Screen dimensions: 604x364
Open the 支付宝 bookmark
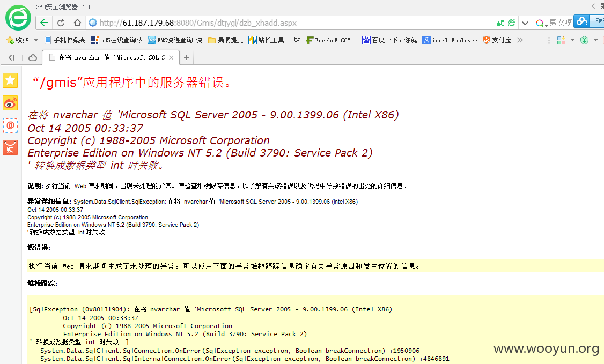coord(497,40)
